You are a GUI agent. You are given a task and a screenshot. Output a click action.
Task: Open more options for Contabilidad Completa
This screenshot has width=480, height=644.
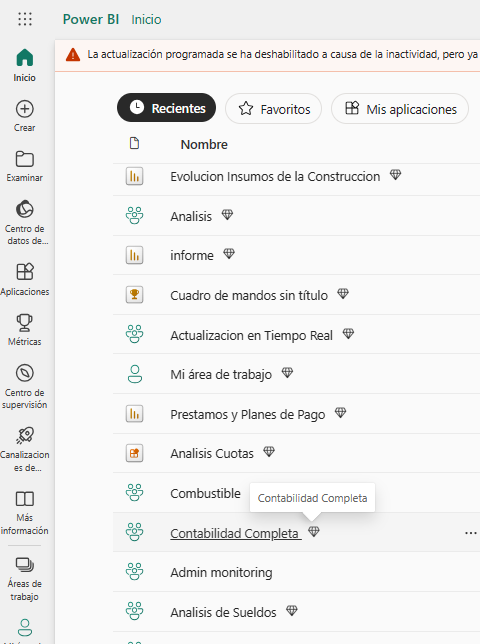click(471, 533)
